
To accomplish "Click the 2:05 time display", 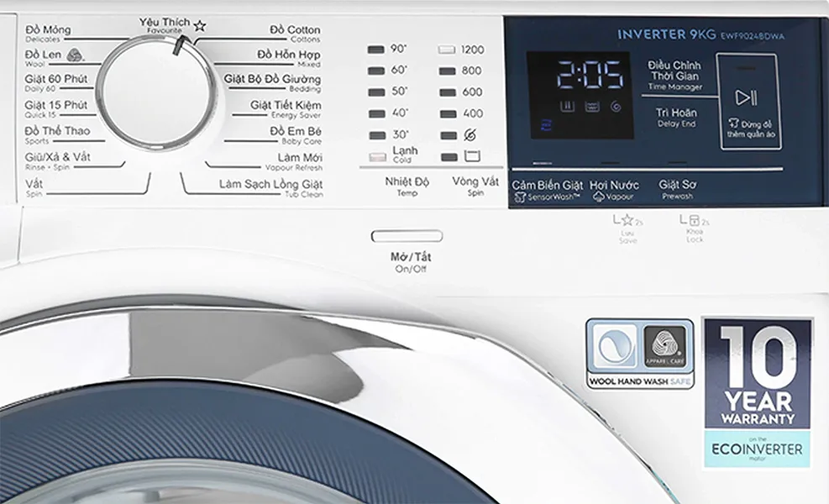I will click(x=590, y=75).
